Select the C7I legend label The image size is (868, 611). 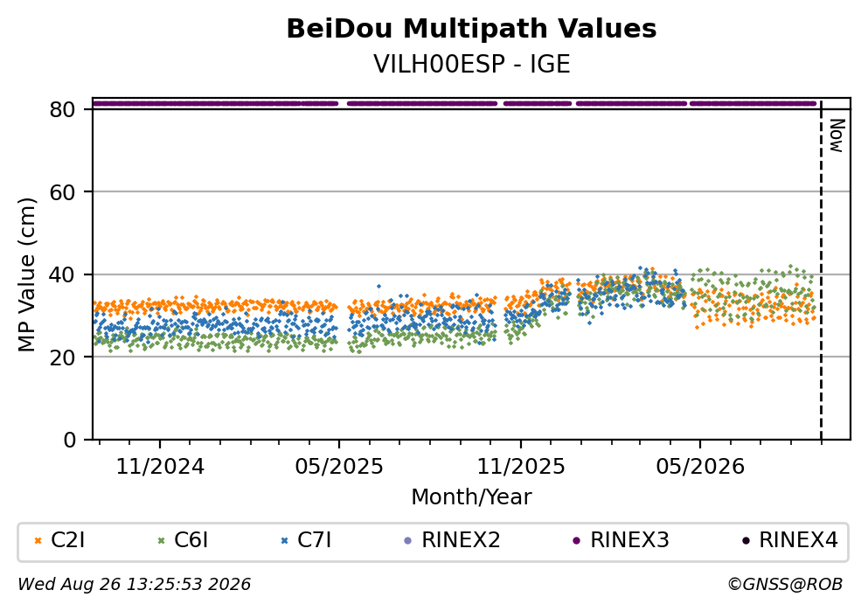point(315,540)
